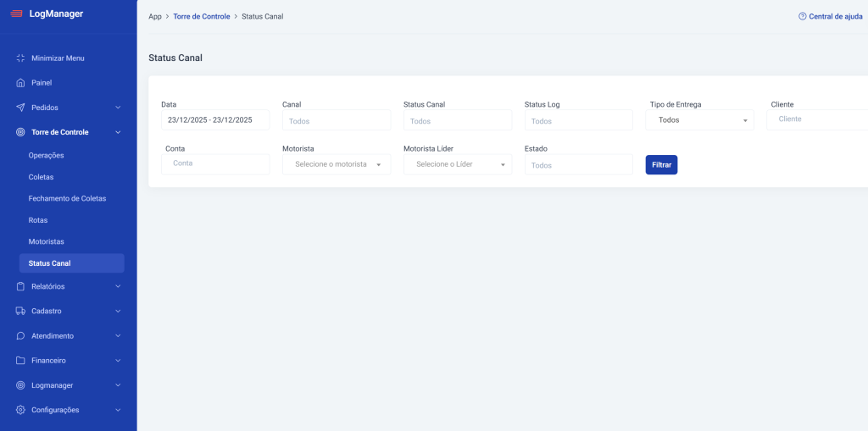Go to Operações in the sidebar
Image resolution: width=868 pixels, height=431 pixels.
(x=46, y=156)
